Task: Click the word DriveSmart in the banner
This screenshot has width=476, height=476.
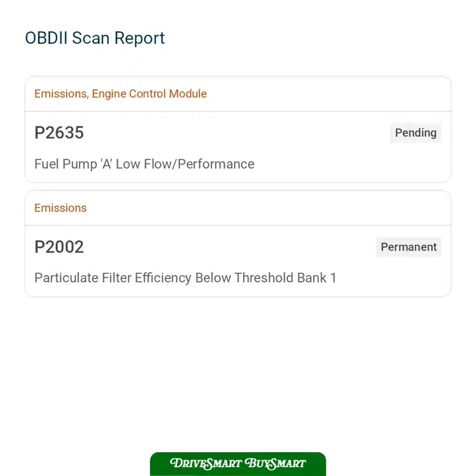Action: point(206,463)
